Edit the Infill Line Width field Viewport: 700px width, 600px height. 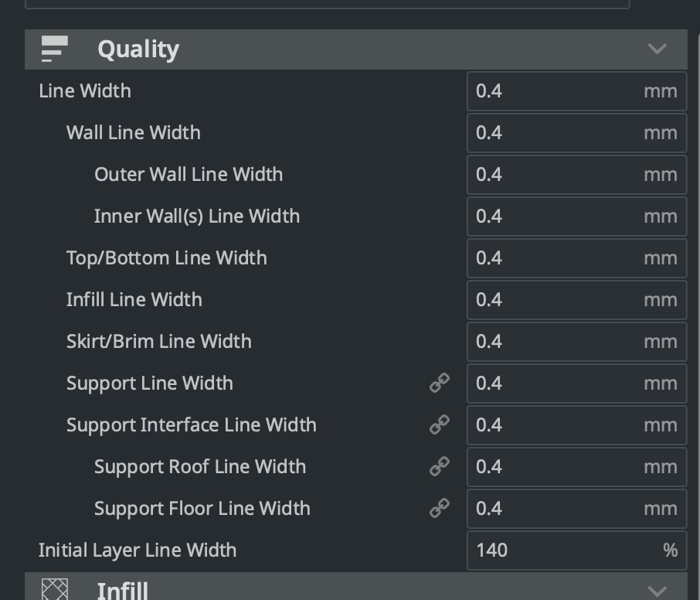pos(576,300)
